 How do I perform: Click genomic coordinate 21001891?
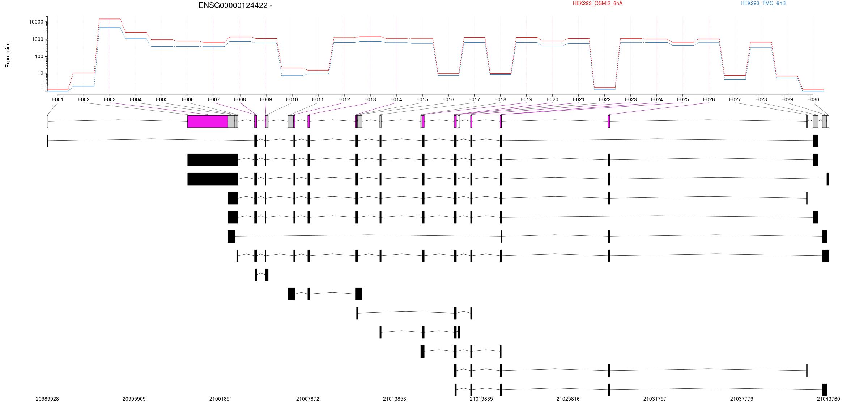221,399
